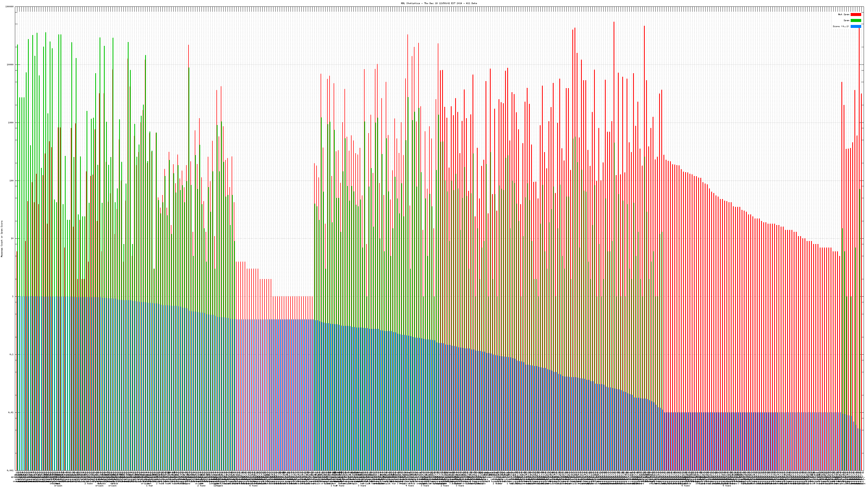Screen dimensions: 868x488
Task: Click the 10 y-axis tick label
Action: 12,239
